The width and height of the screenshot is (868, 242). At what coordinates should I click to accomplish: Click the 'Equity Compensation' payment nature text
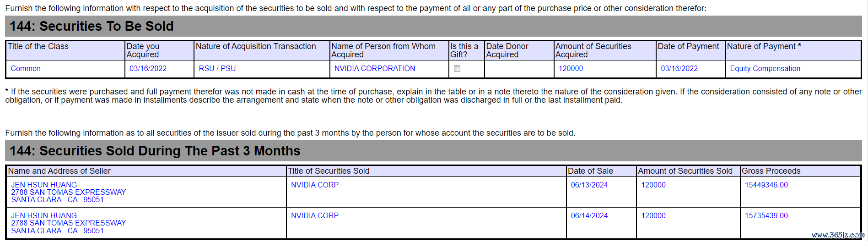click(765, 69)
